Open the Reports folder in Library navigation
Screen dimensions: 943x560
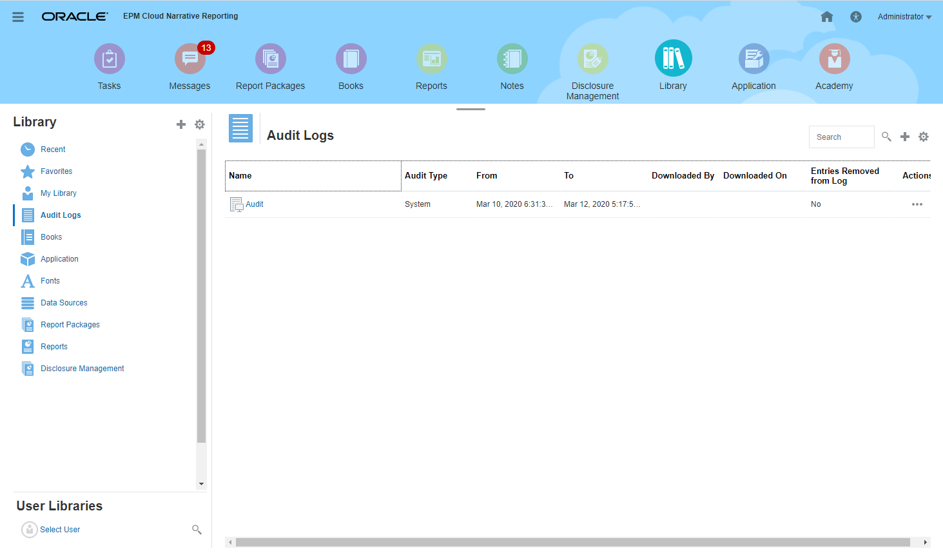53,347
